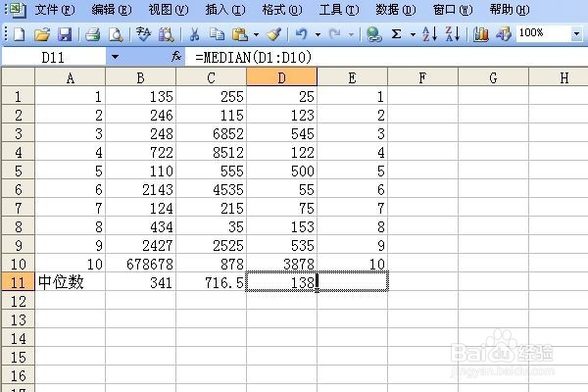This screenshot has width=588, height=392.
Task: Select cell with value 6852
Action: [x=211, y=133]
